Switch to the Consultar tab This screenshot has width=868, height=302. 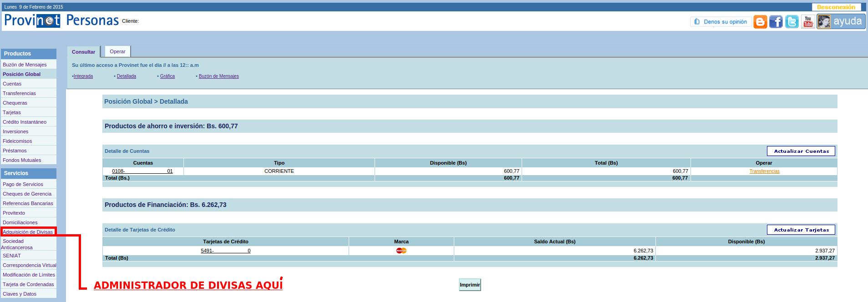click(84, 52)
